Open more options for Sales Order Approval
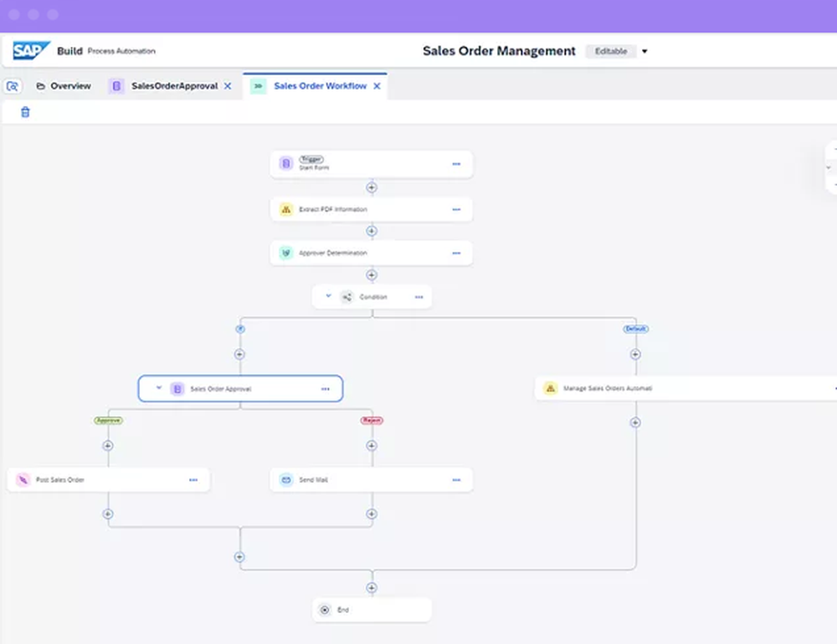The image size is (837, 644). pyautogui.click(x=326, y=389)
